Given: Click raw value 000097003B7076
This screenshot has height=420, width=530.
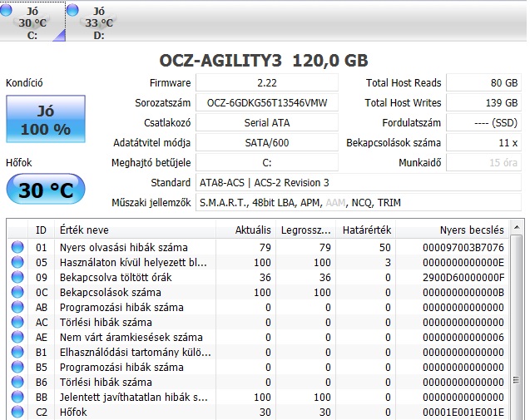Looking at the screenshot, I should 463,247.
